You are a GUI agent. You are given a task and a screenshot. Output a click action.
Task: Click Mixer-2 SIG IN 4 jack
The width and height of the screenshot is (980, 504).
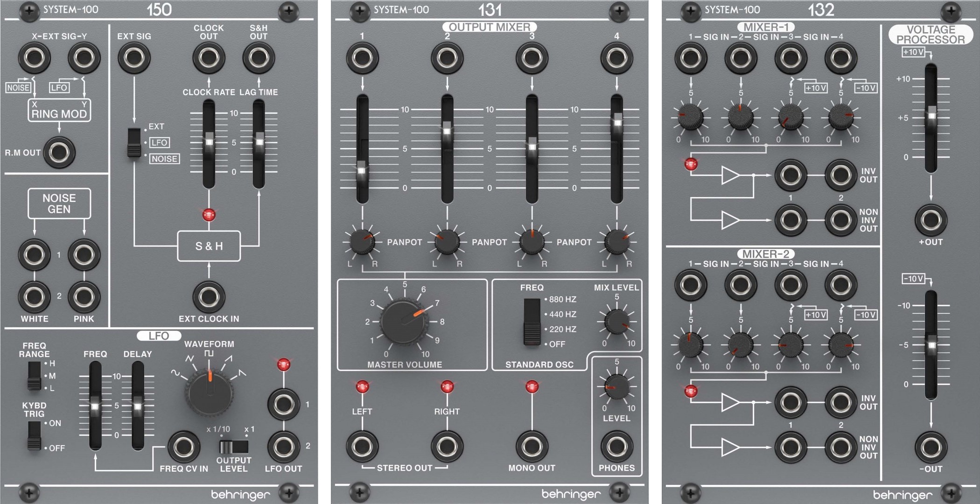pos(840,285)
